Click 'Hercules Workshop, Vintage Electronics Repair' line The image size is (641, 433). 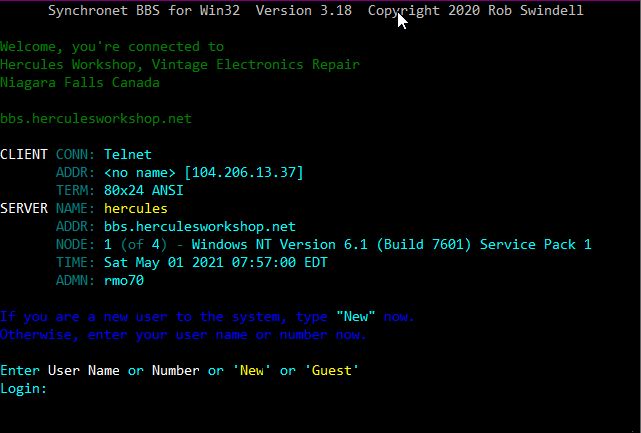[x=180, y=65]
